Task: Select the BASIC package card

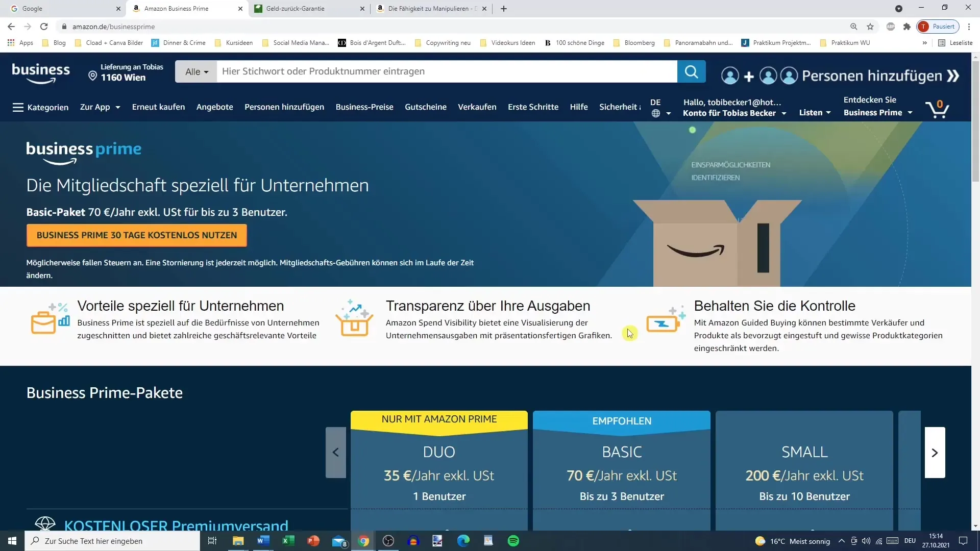Action: (x=622, y=470)
